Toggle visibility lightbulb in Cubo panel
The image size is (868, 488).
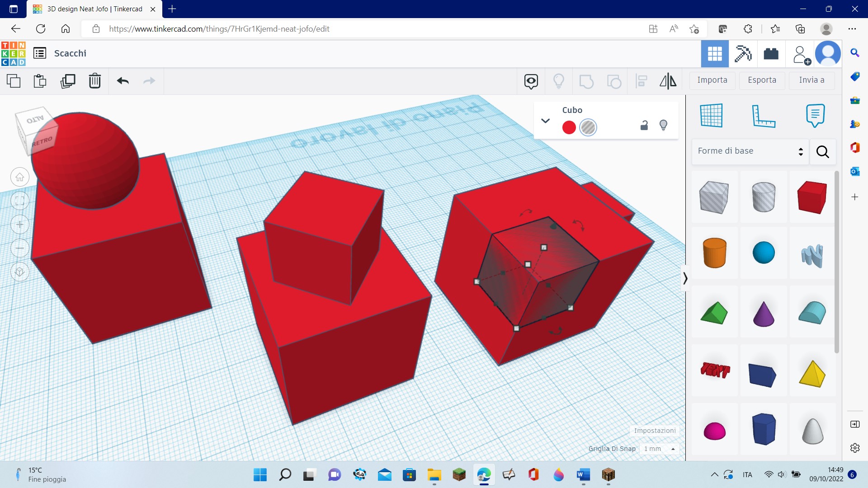[x=663, y=125]
